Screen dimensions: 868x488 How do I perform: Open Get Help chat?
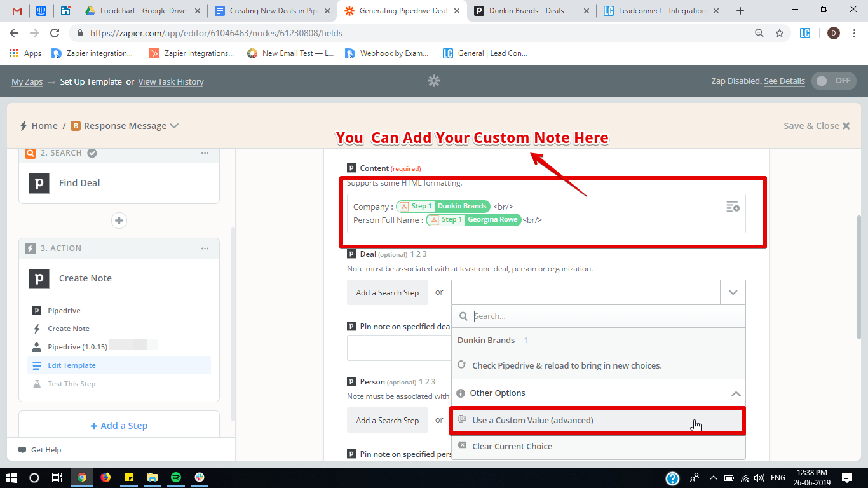[40, 450]
